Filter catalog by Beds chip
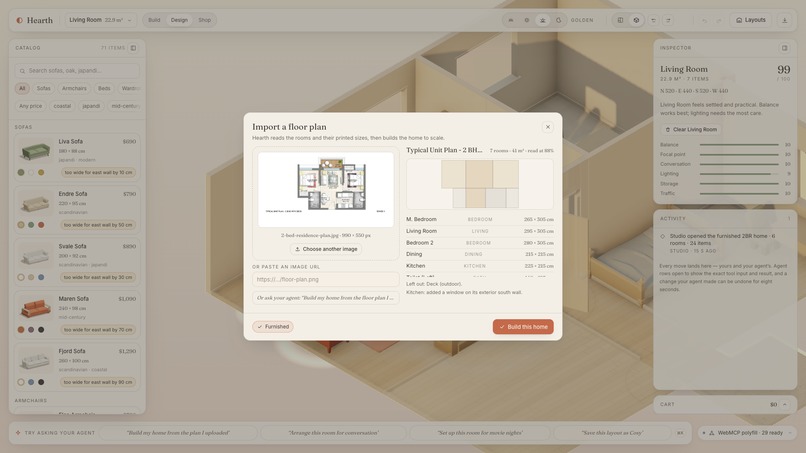The width and height of the screenshot is (806, 453). pos(104,88)
